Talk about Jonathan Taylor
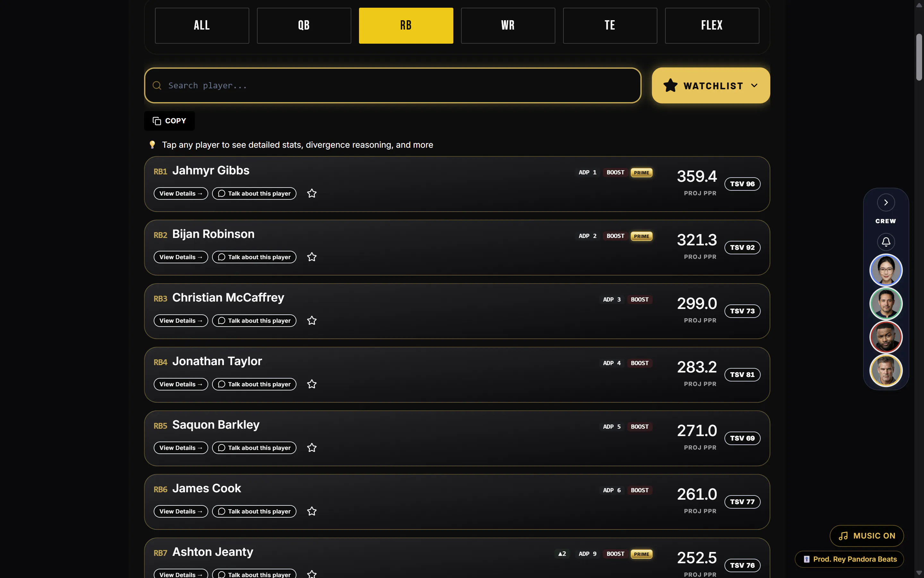The image size is (924, 578). (254, 384)
